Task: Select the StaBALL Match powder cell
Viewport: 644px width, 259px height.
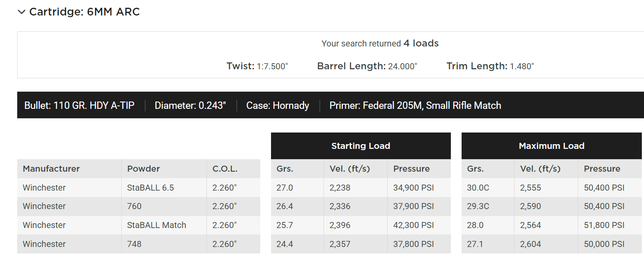Action: click(x=157, y=225)
